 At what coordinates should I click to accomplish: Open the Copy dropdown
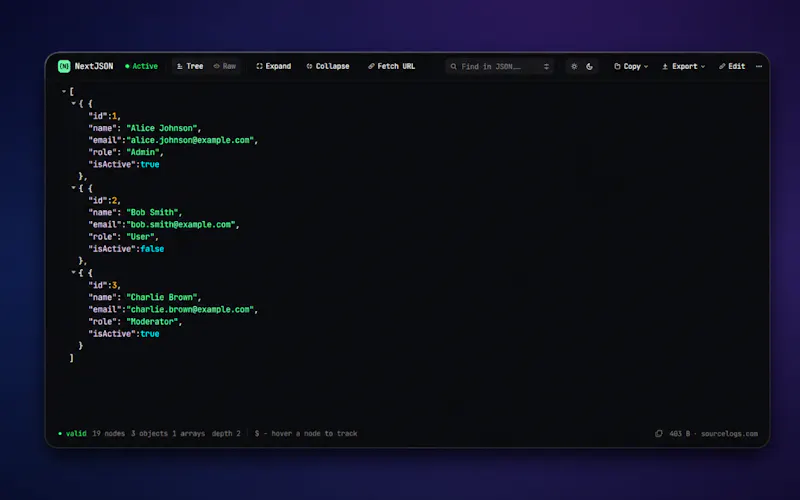click(x=631, y=66)
